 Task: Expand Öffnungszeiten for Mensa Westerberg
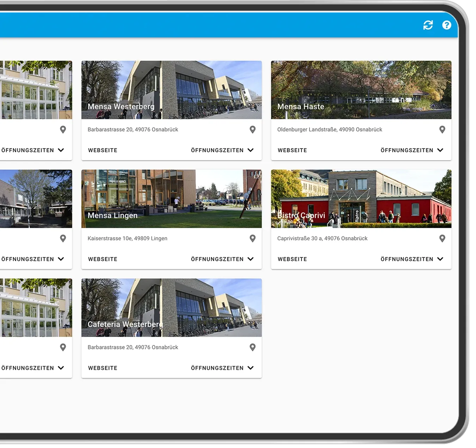click(222, 150)
